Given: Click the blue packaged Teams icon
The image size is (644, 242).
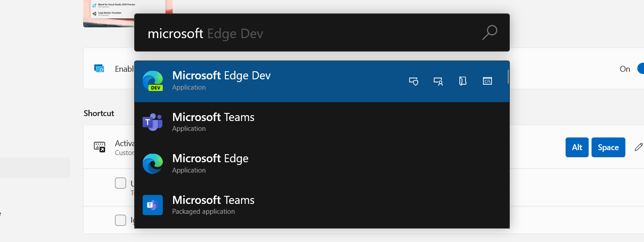Looking at the screenshot, I should click(153, 205).
